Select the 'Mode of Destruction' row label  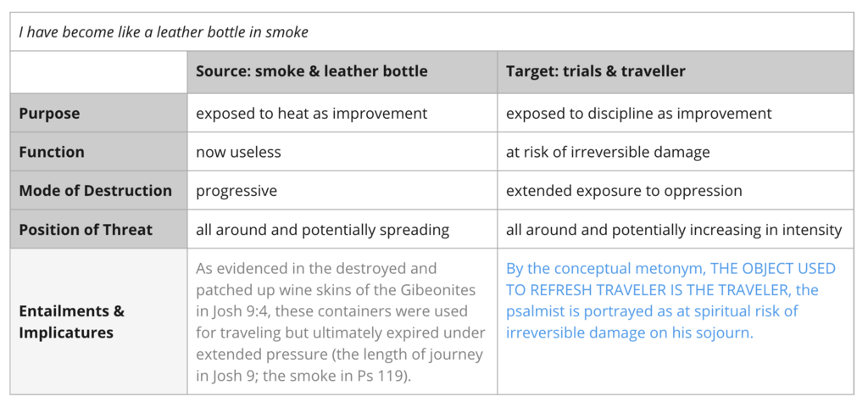click(x=95, y=191)
